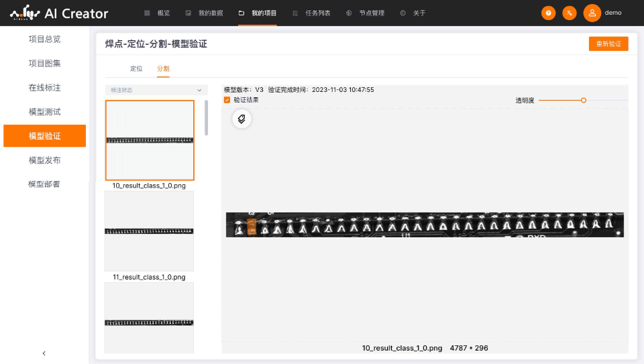
Task: Click the 任务列表 list icon
Action: [296, 13]
